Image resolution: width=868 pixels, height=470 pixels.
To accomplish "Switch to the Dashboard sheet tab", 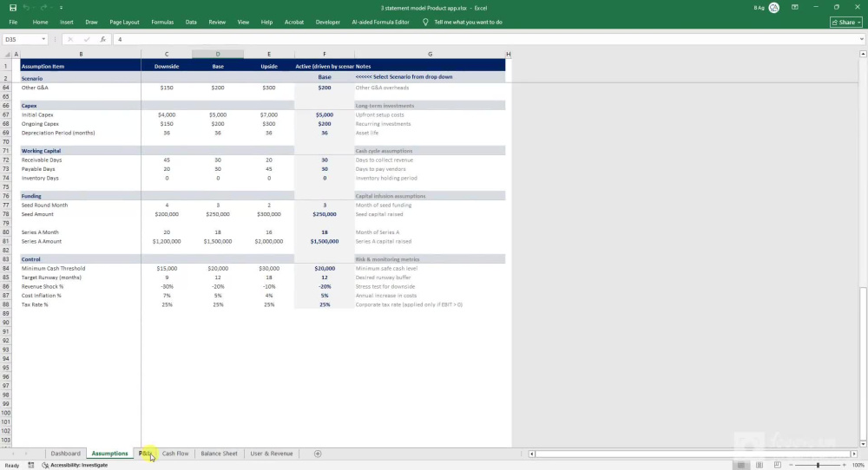I will [x=65, y=454].
